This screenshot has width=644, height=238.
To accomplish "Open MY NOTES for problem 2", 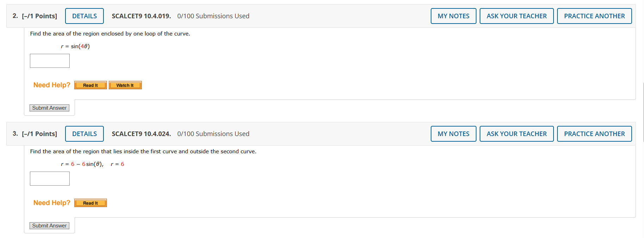I will click(x=453, y=16).
